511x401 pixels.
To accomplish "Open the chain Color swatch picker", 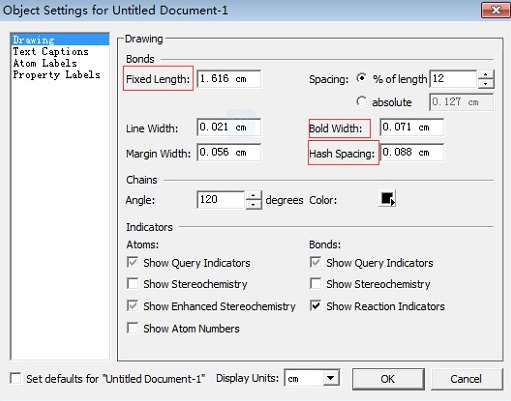I will coord(387,199).
